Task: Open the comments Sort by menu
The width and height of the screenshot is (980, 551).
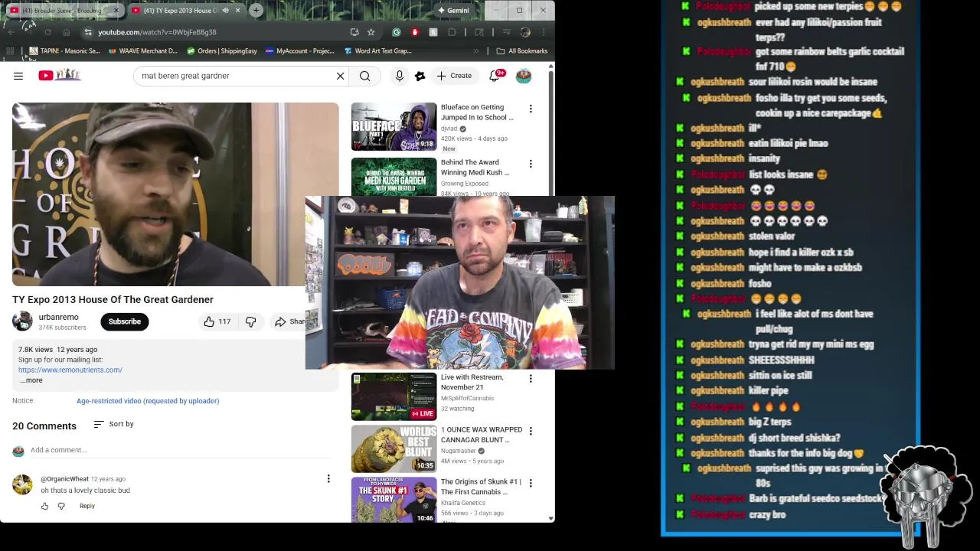Action: coord(113,424)
